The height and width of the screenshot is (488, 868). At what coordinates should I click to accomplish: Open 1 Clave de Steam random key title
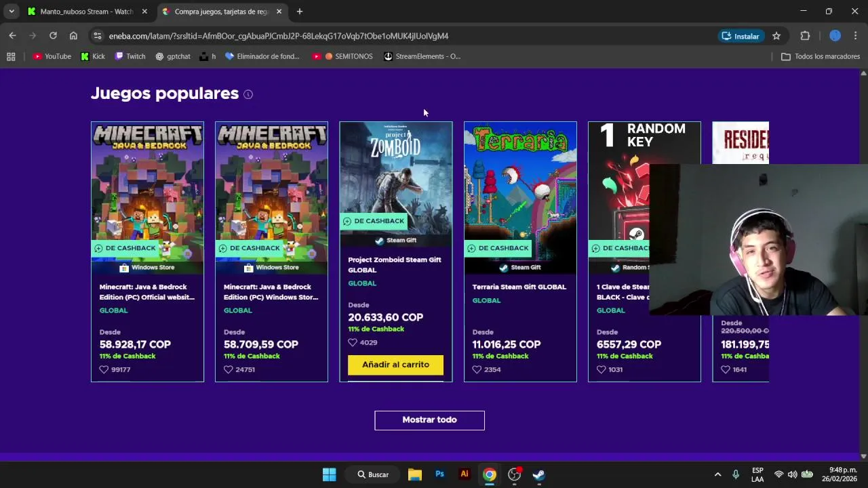click(x=623, y=292)
